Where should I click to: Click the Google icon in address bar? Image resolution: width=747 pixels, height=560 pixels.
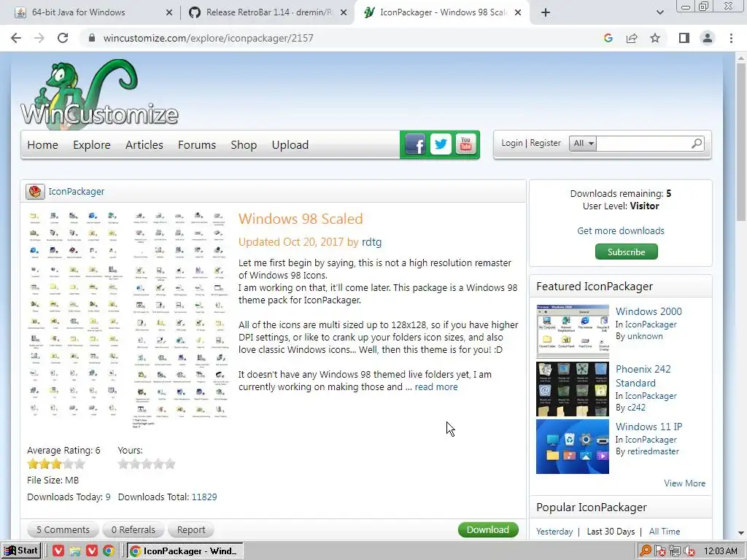coord(608,38)
